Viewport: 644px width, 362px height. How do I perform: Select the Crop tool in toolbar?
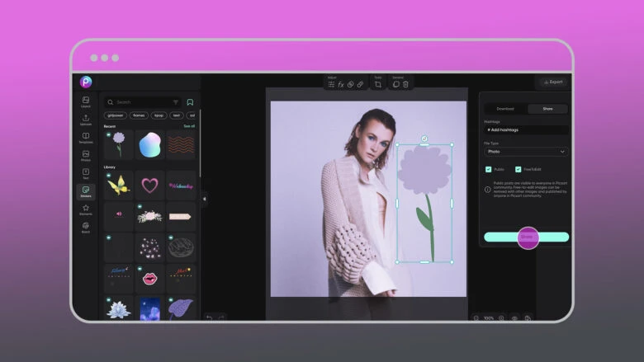378,84
